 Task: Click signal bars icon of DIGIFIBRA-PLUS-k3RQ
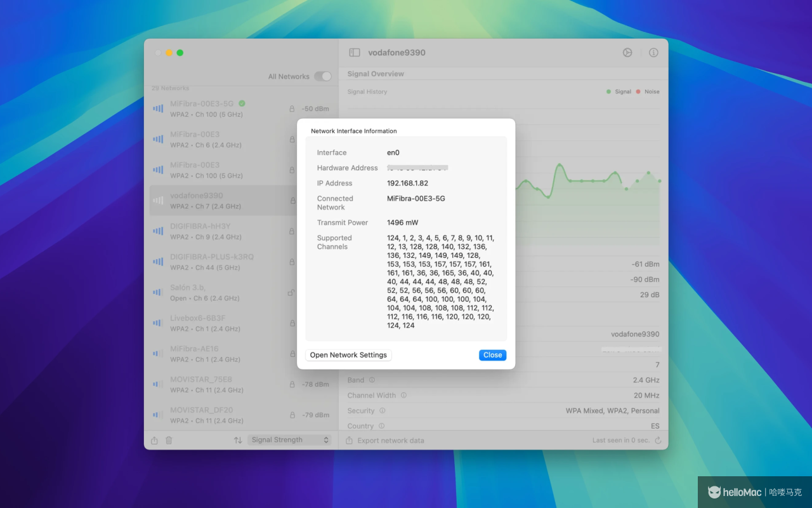pyautogui.click(x=158, y=262)
